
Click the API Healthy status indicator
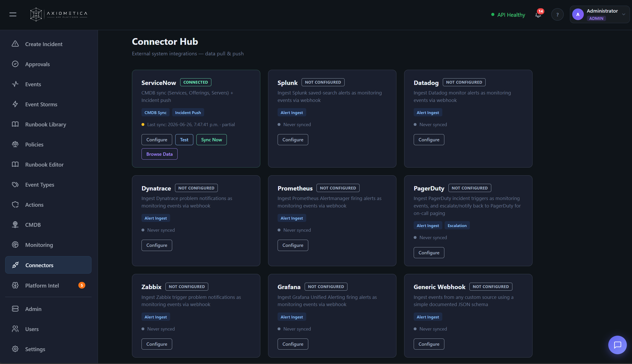click(508, 15)
